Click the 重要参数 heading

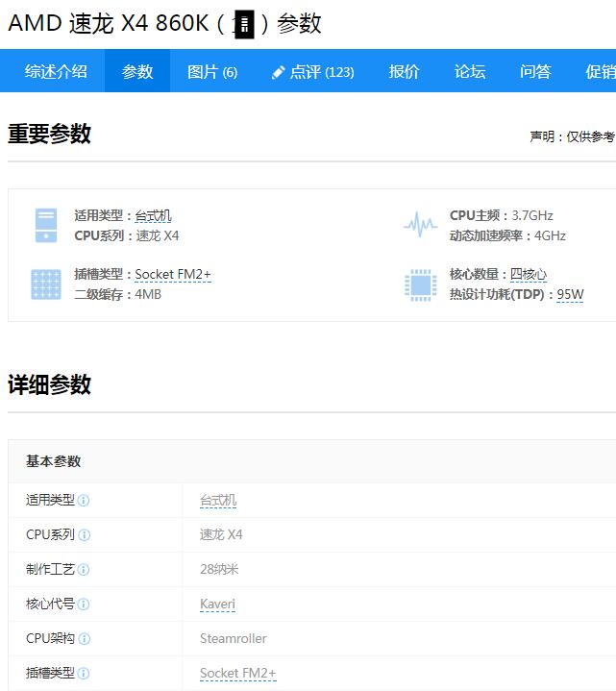(x=49, y=134)
